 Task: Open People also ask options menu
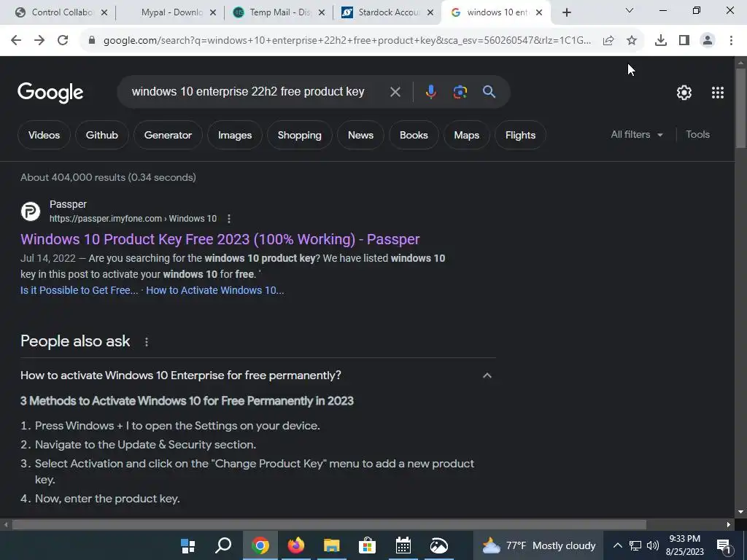146,342
